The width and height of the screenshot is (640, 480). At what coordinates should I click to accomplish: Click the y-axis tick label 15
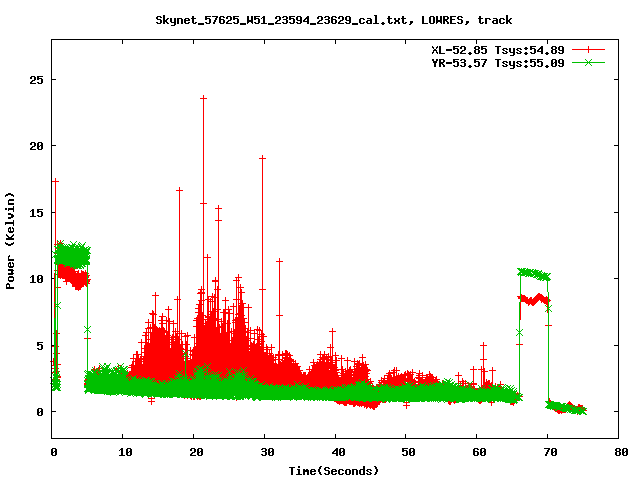click(x=36, y=213)
